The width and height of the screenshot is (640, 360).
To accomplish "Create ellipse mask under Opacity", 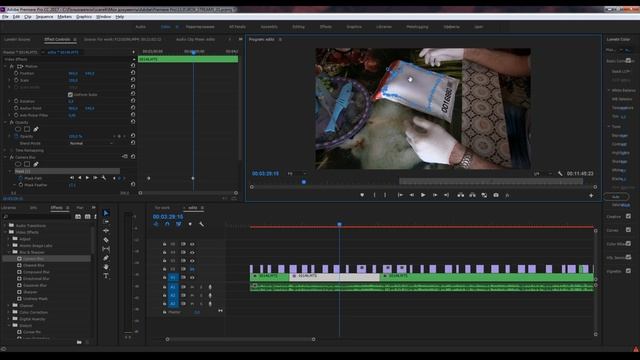I will 18,129.
